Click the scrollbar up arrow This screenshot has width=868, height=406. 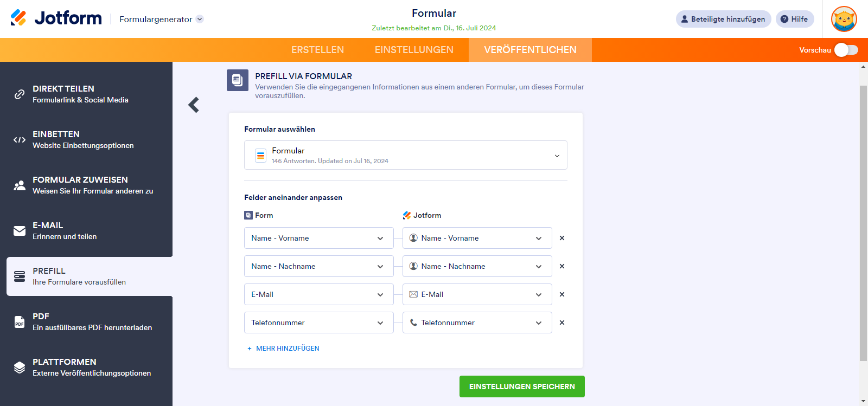pos(864,67)
